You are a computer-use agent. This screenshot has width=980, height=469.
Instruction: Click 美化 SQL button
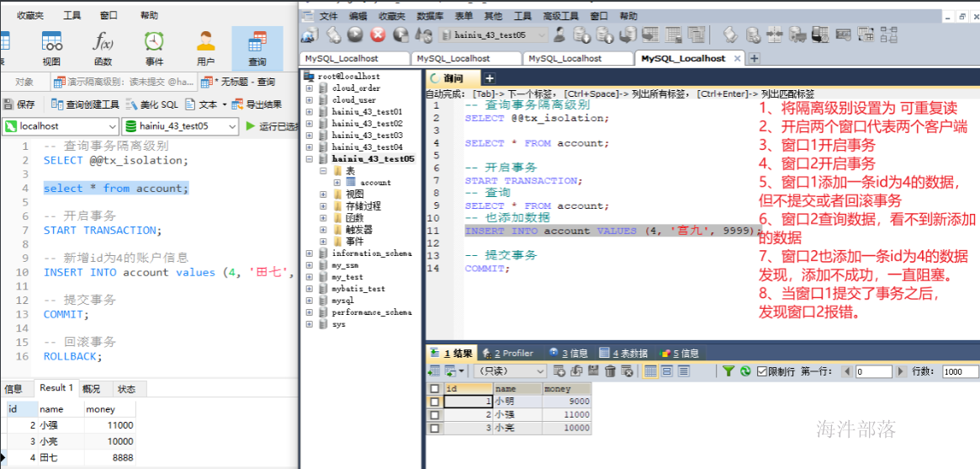(x=152, y=104)
